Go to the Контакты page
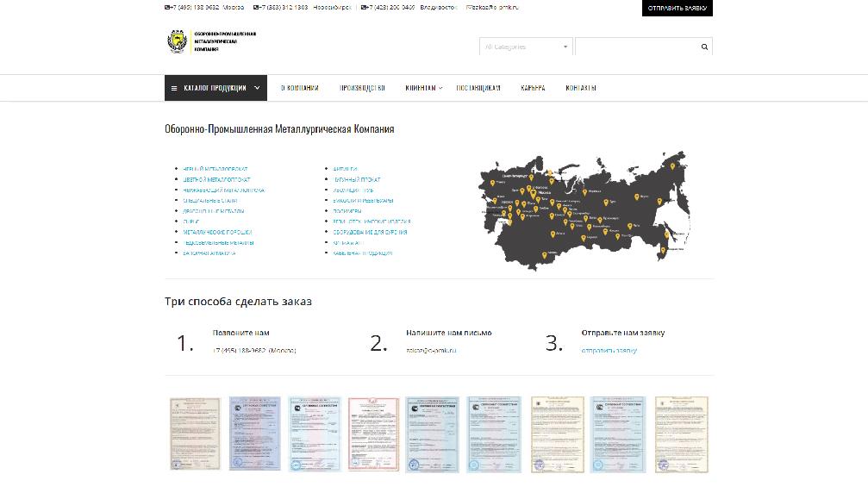This screenshot has width=868, height=493. [x=581, y=88]
